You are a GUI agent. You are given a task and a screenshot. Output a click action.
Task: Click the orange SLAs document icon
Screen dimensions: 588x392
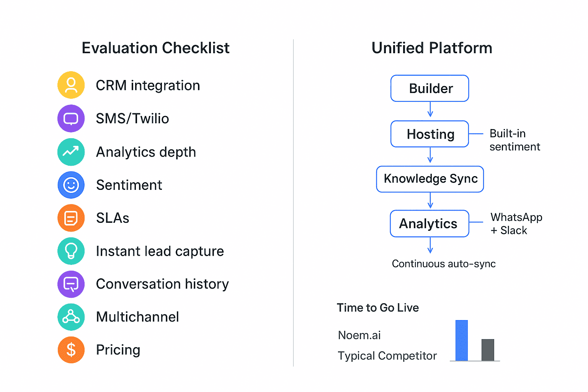[71, 218]
